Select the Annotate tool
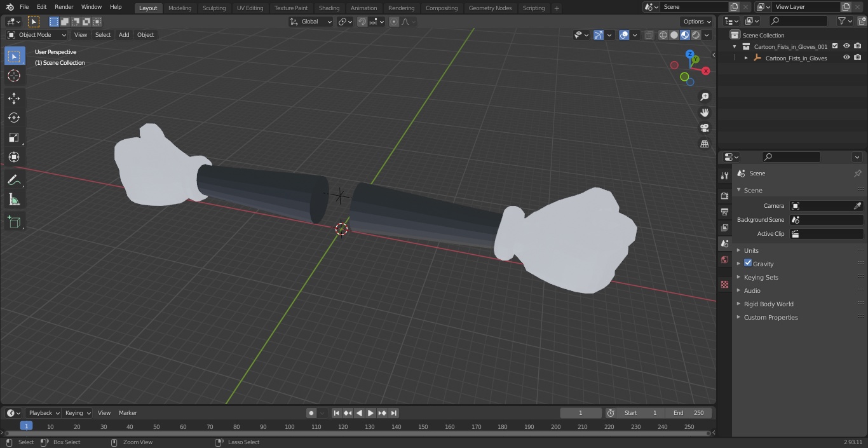Image resolution: width=868 pixels, height=448 pixels. pos(14,180)
